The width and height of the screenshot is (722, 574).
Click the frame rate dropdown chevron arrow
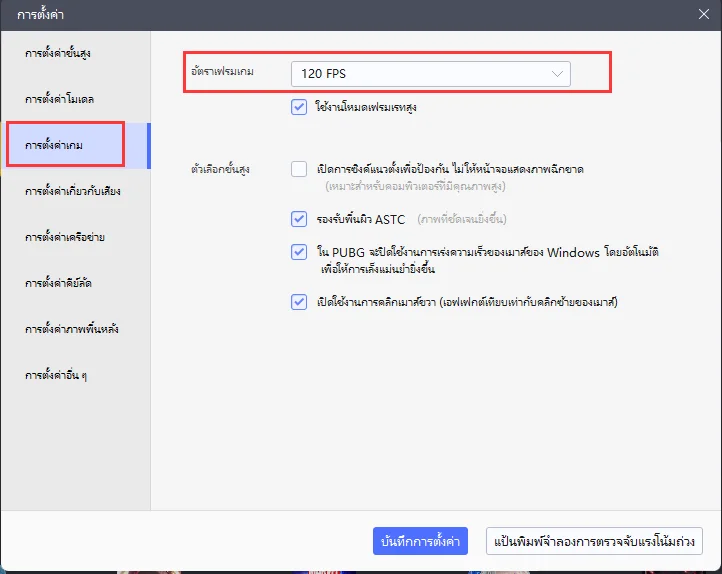pyautogui.click(x=557, y=74)
